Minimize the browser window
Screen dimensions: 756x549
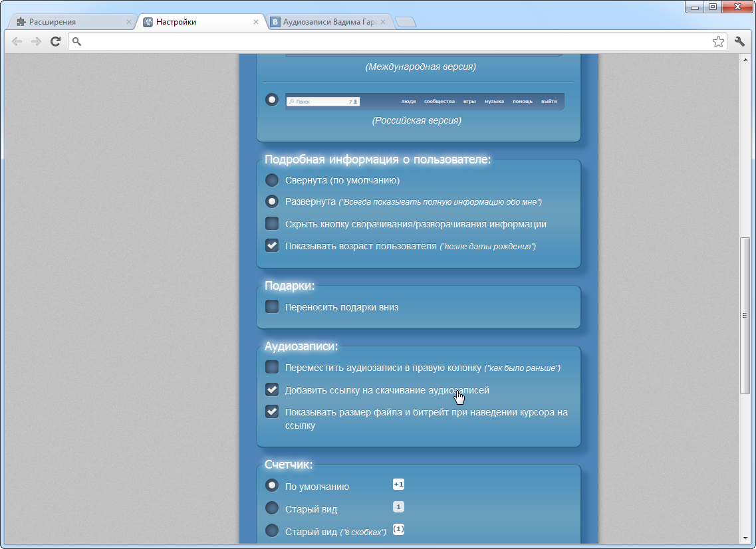pos(695,7)
